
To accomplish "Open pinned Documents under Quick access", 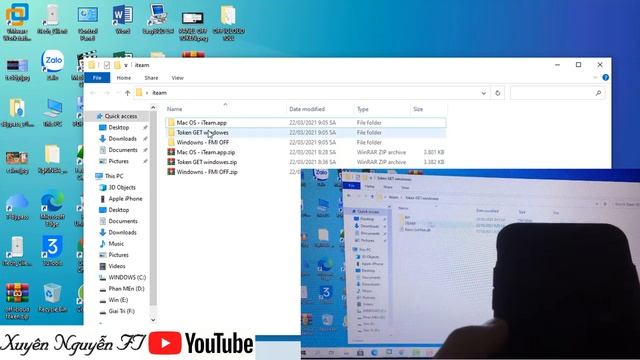I will coord(123,150).
